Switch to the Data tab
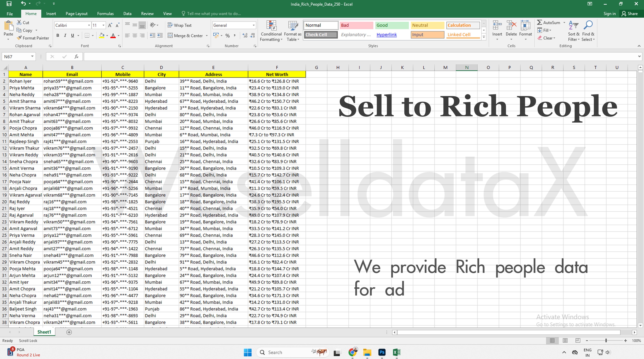 tap(127, 14)
